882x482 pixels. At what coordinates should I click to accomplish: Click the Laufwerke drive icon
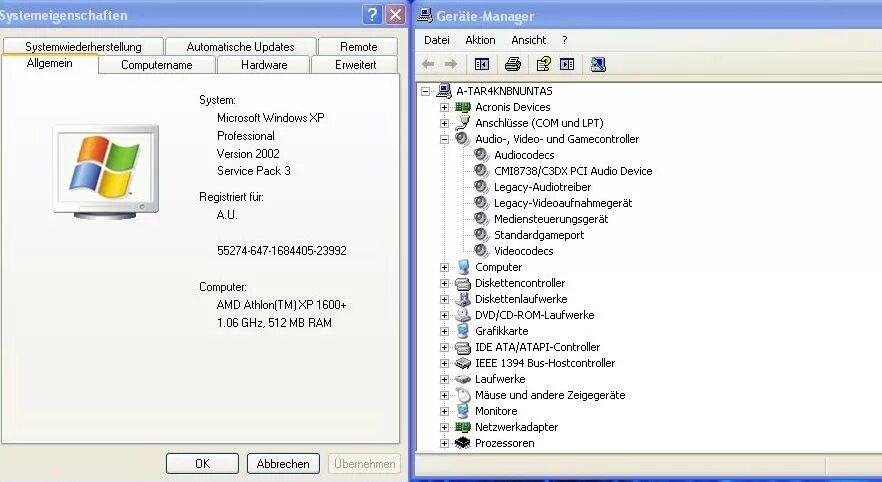462,379
